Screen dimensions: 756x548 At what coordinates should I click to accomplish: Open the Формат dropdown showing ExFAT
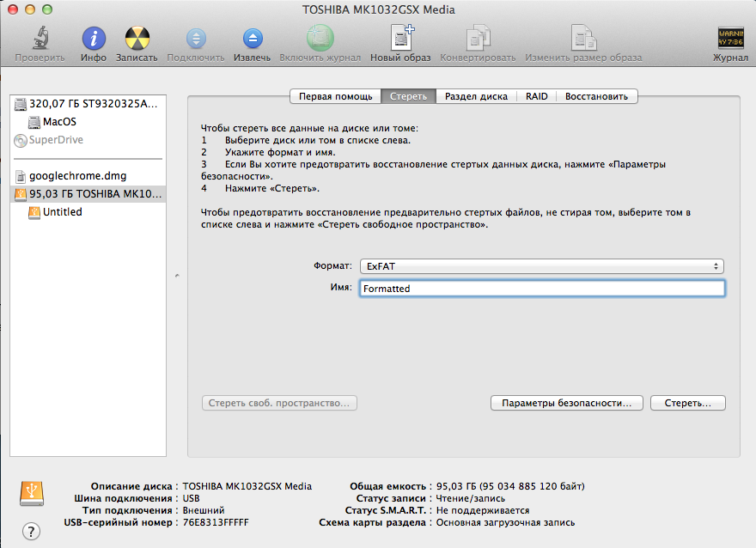541,266
